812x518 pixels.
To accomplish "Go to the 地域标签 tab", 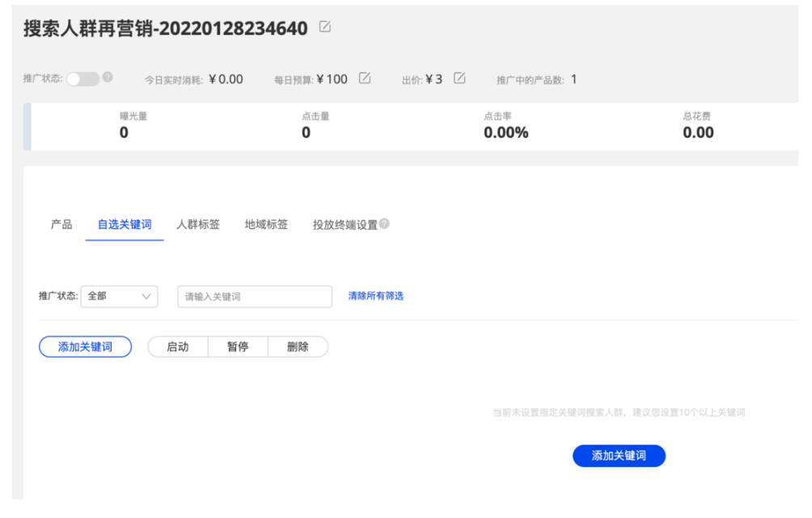I will click(266, 224).
